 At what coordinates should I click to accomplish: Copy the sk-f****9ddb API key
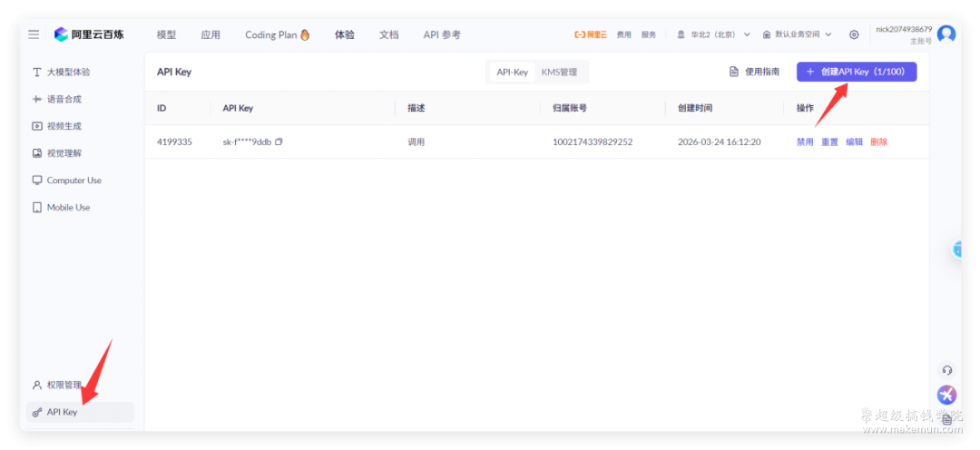(279, 142)
